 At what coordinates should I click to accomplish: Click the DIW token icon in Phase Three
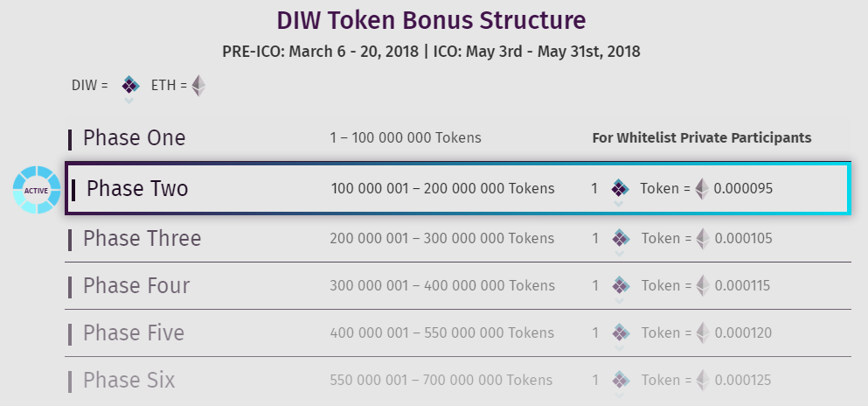tap(620, 238)
